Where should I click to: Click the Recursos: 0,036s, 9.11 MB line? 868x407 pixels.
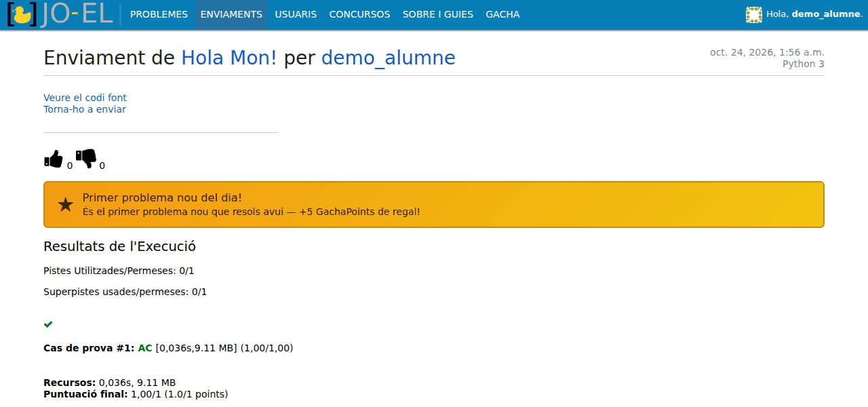(109, 383)
